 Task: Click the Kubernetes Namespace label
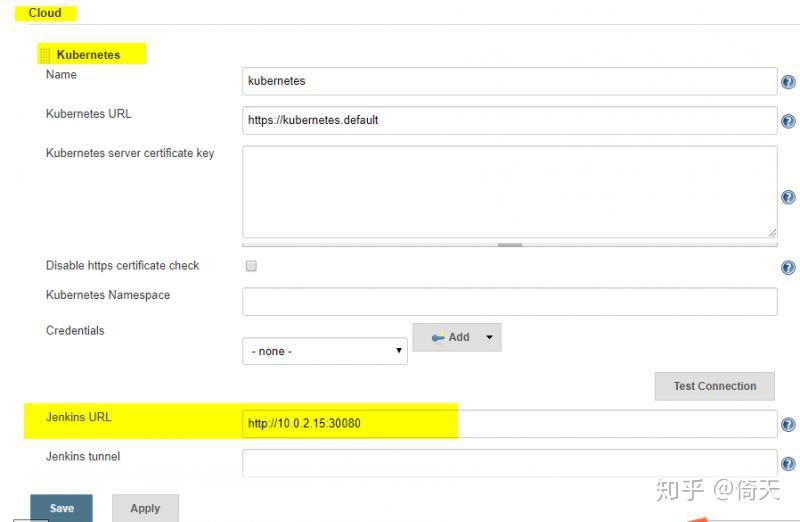(108, 295)
